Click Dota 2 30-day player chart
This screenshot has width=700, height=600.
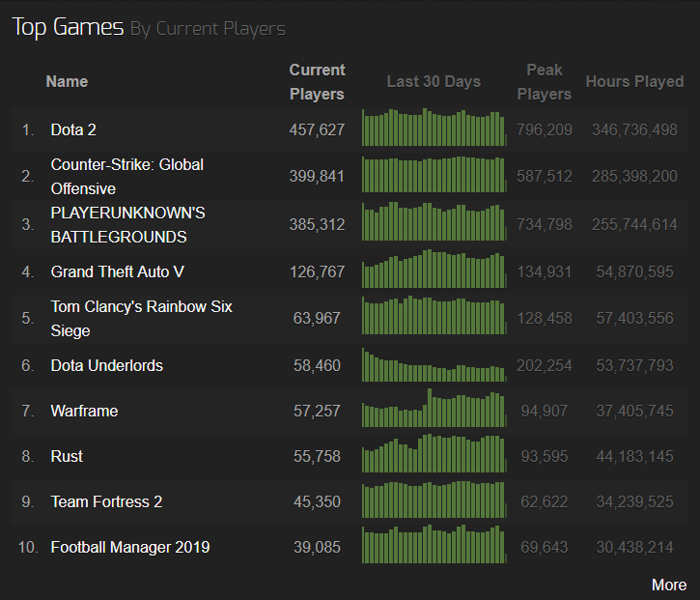(x=434, y=129)
